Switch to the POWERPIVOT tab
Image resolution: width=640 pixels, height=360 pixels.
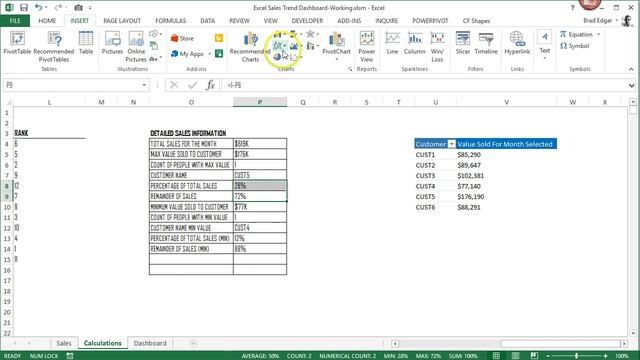(430, 20)
